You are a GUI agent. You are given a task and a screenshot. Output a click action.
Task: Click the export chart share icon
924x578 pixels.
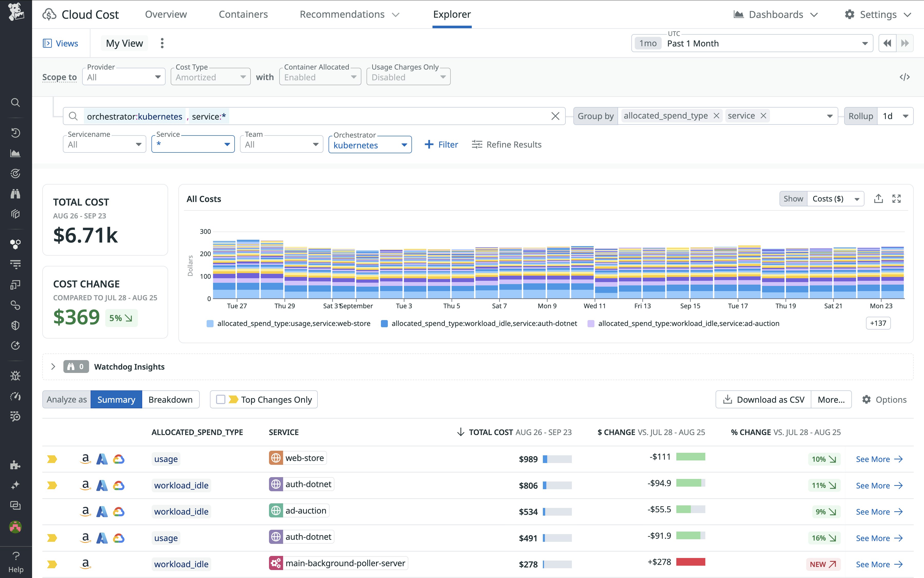point(878,199)
